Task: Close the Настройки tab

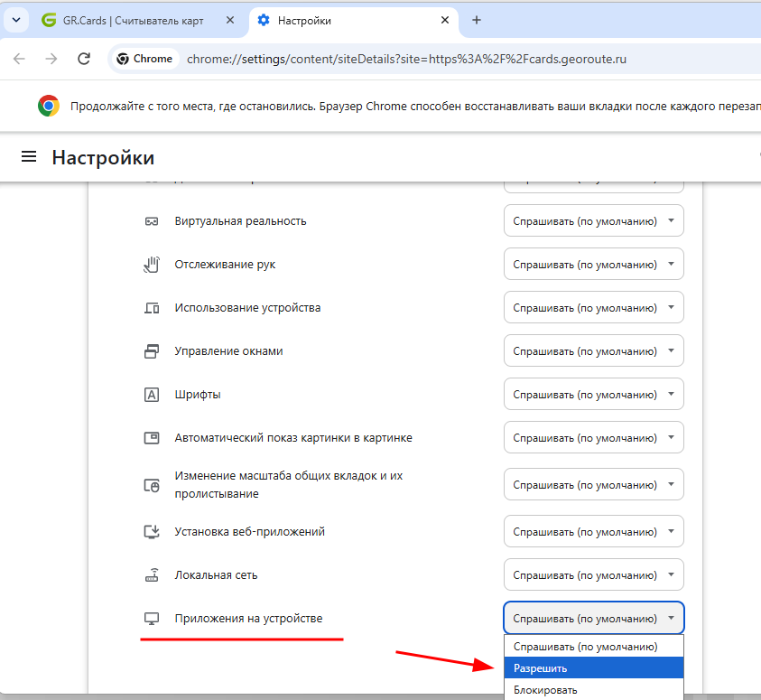Action: pos(444,20)
